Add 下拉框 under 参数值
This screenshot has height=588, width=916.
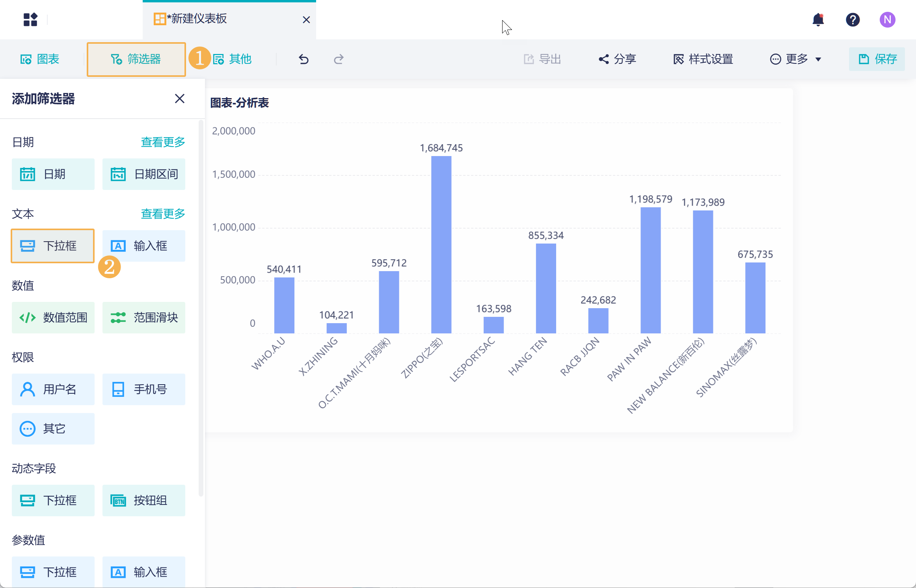[53, 571]
